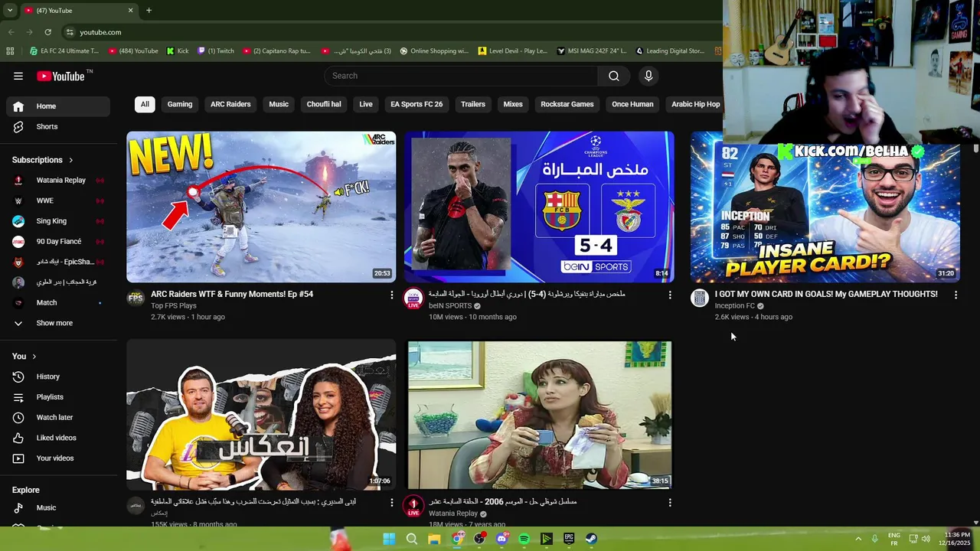Toggle ENG FR input language
The height and width of the screenshot is (551, 980).
click(x=893, y=539)
